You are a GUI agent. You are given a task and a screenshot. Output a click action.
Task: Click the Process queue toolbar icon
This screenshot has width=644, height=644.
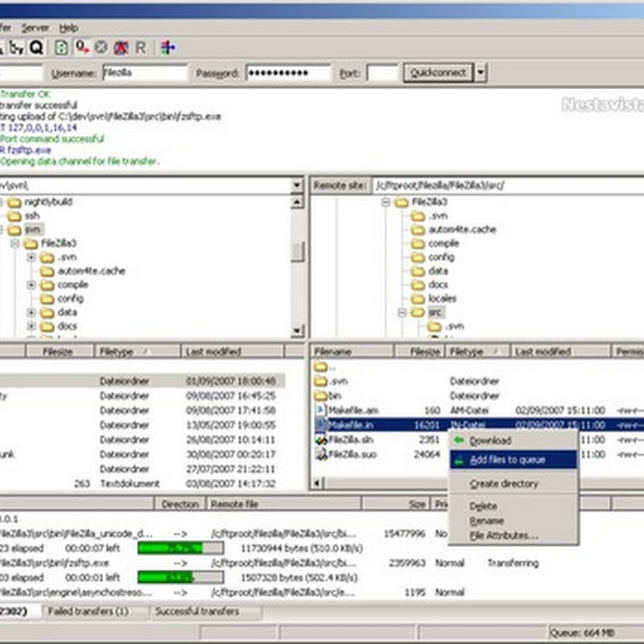(x=81, y=47)
